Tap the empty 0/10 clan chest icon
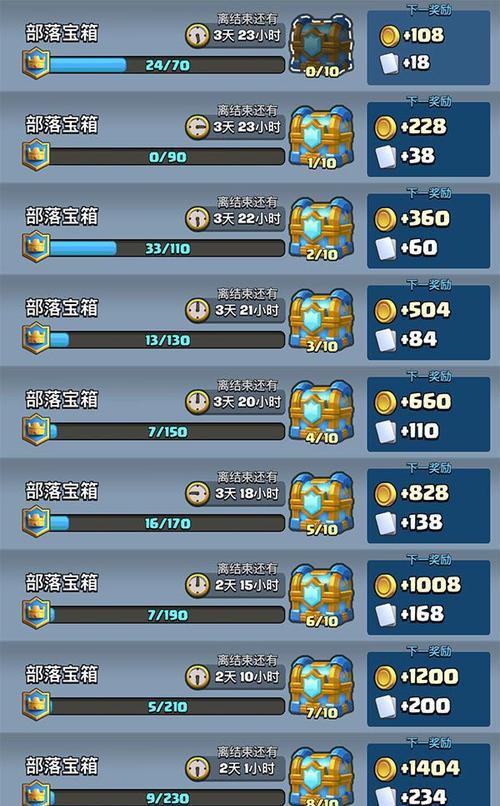Image resolution: width=500 pixels, height=806 pixels. 322,45
